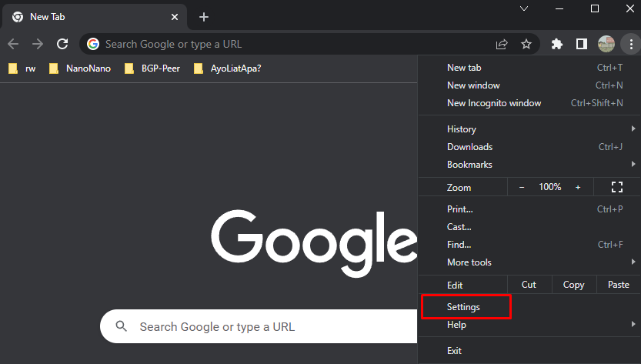Choose Print... in the menu

(x=529, y=209)
